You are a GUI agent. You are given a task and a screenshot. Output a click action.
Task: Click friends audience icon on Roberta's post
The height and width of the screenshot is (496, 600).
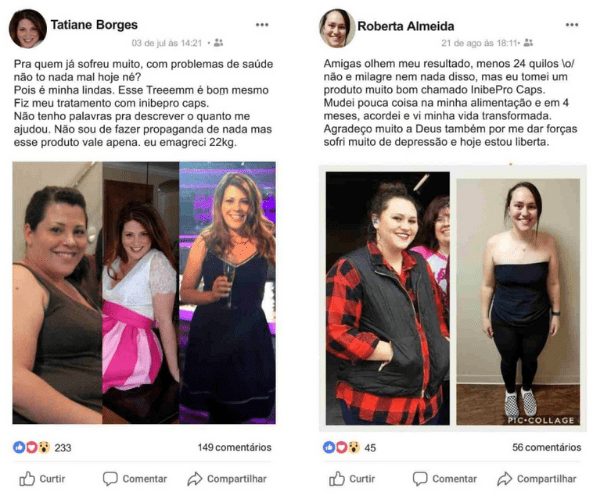tap(528, 43)
